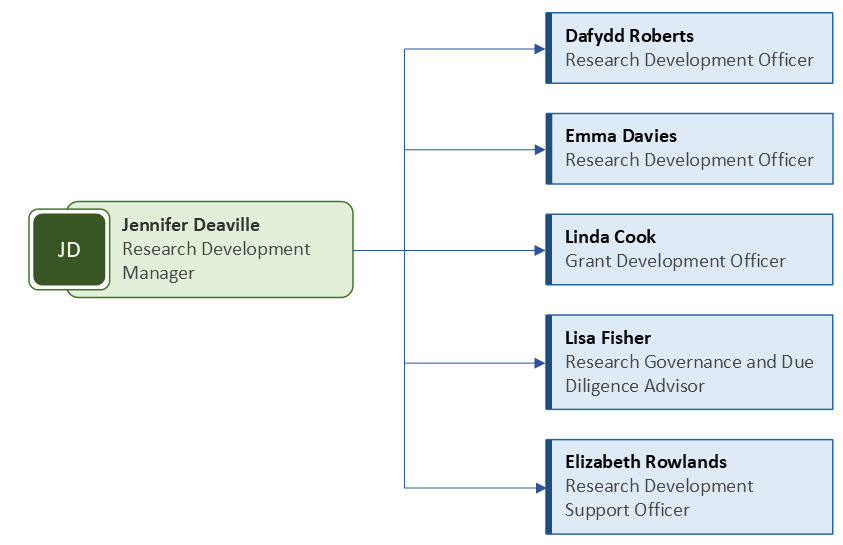The image size is (843, 545).
Task: Click the Research Governance and Due Diligence Advisor title
Action: pyautogui.click(x=689, y=374)
